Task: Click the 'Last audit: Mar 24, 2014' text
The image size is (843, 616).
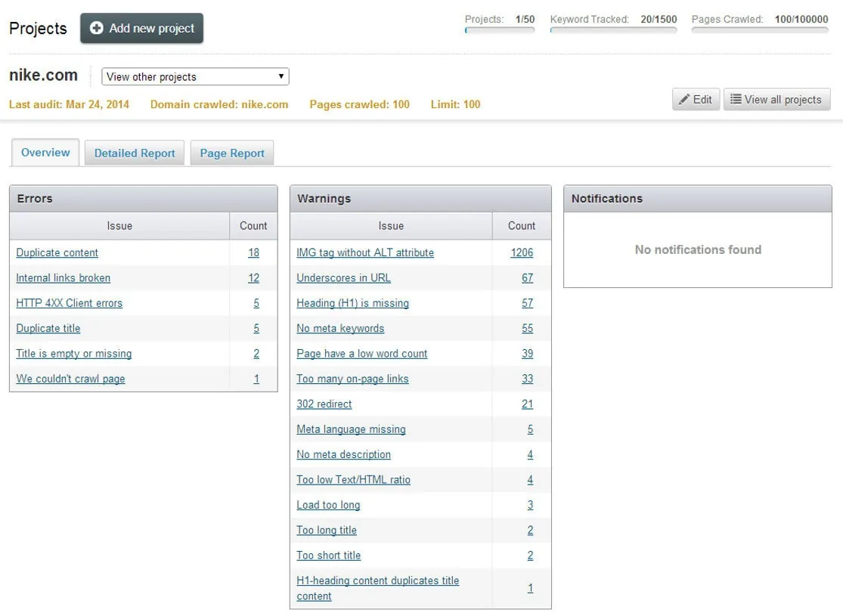Action: coord(69,104)
